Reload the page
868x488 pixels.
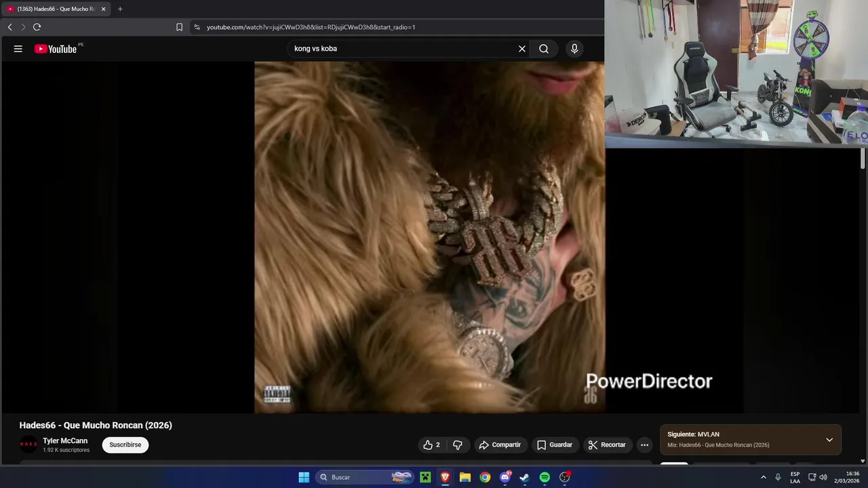[x=37, y=27]
